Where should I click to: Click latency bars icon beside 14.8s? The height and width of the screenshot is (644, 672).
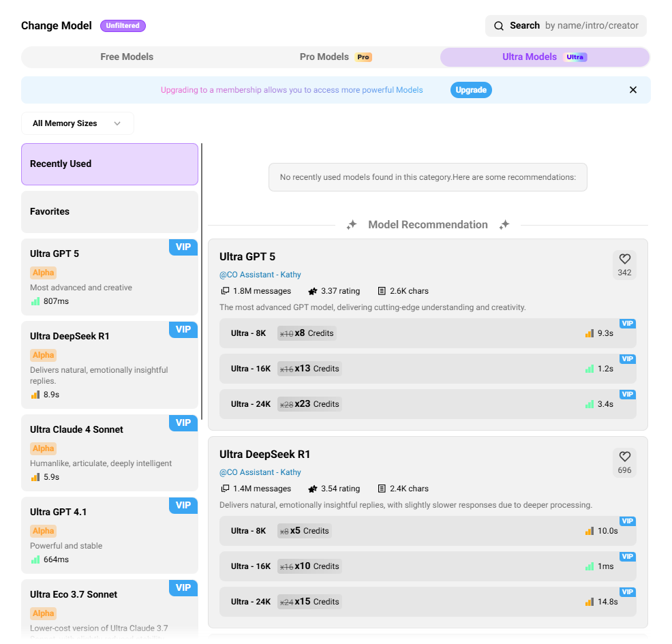point(590,602)
